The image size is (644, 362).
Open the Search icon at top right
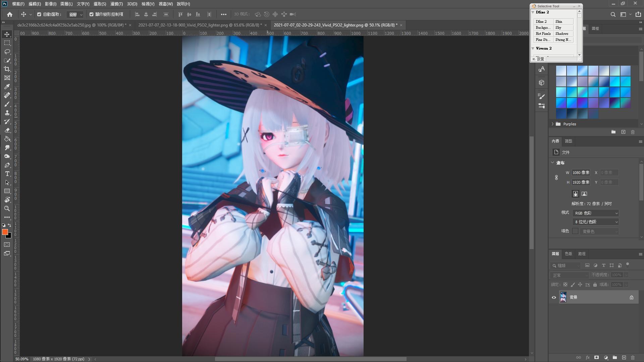[x=613, y=14]
